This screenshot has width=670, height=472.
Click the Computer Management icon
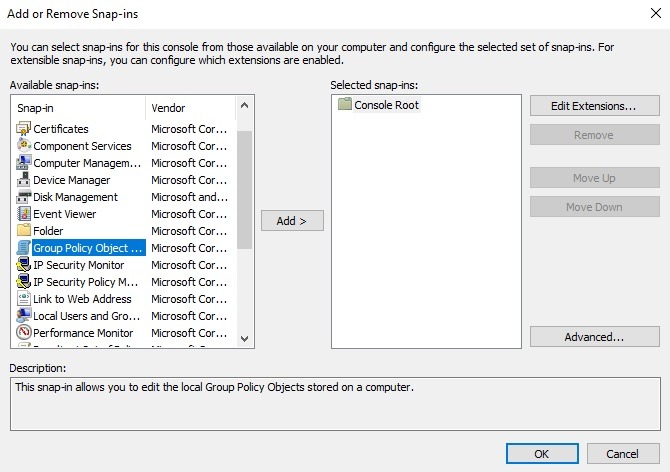coord(24,163)
